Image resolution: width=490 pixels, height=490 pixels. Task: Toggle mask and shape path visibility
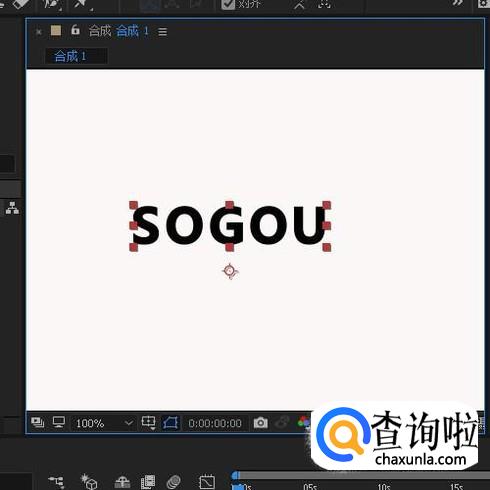[x=170, y=423]
